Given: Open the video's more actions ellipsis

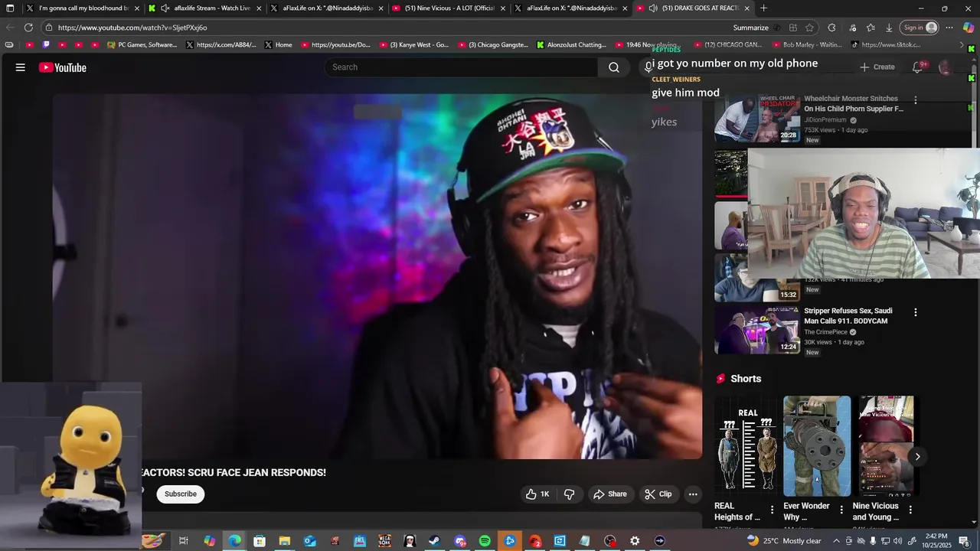Looking at the screenshot, I should click(693, 494).
